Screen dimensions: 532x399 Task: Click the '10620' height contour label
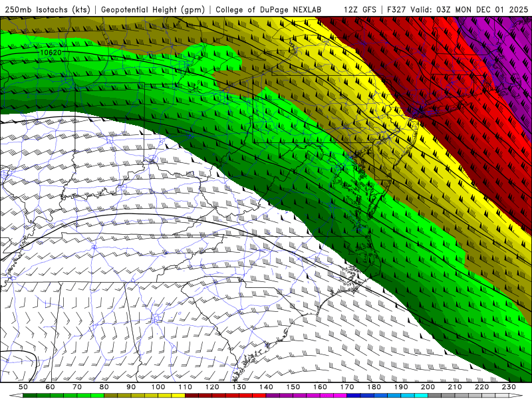pyautogui.click(x=51, y=53)
